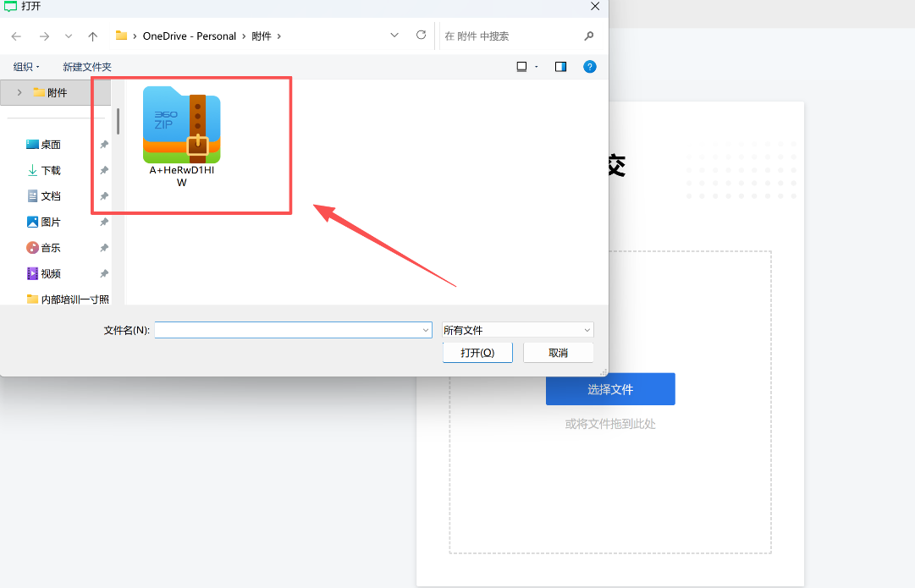Viewport: 915px width, 588px height.
Task: Click the 打开(O) button
Action: click(477, 353)
